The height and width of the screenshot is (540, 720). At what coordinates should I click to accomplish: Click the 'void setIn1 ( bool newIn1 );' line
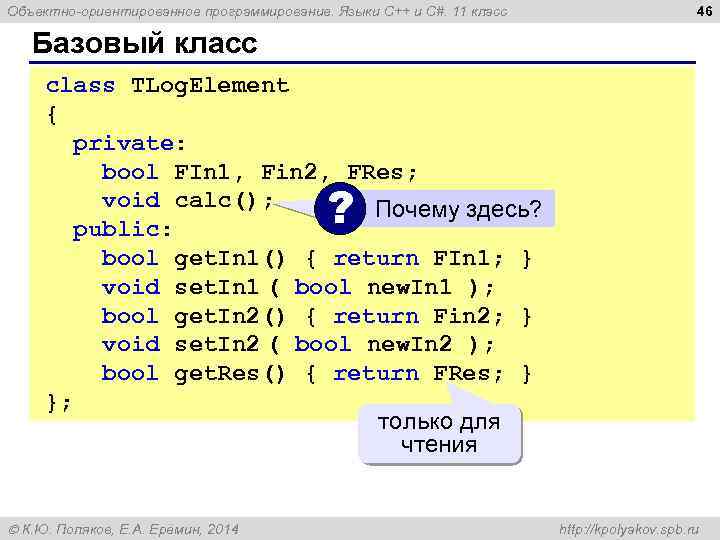click(x=298, y=287)
